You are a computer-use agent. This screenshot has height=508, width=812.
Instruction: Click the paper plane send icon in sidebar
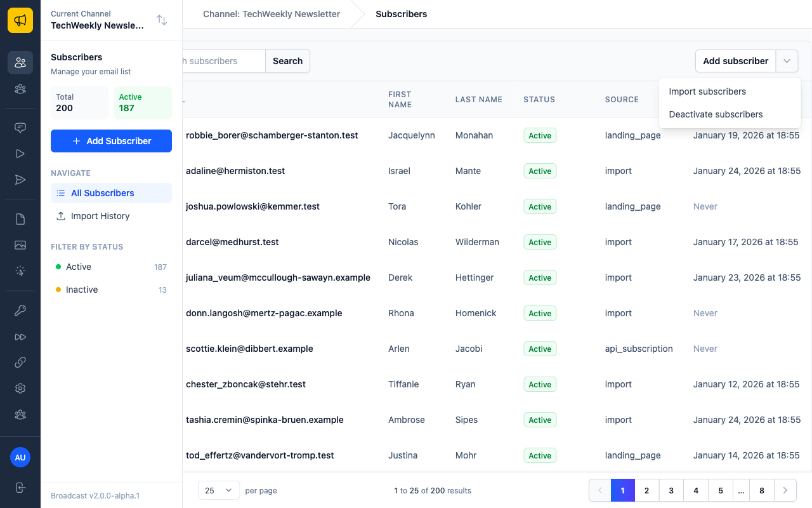pos(20,180)
